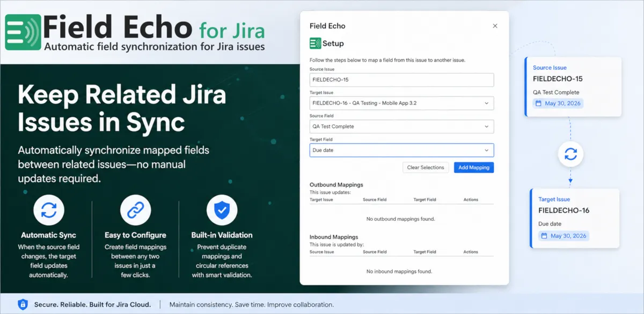Click 'Secure. Reliable. Built for Jira Cloud.' text
This screenshot has width=644, height=314.
click(93, 304)
